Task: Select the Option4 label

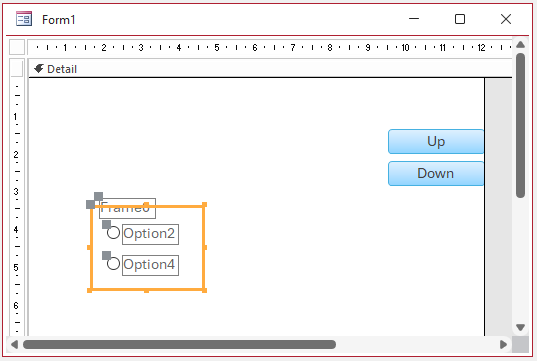Action: coord(150,265)
